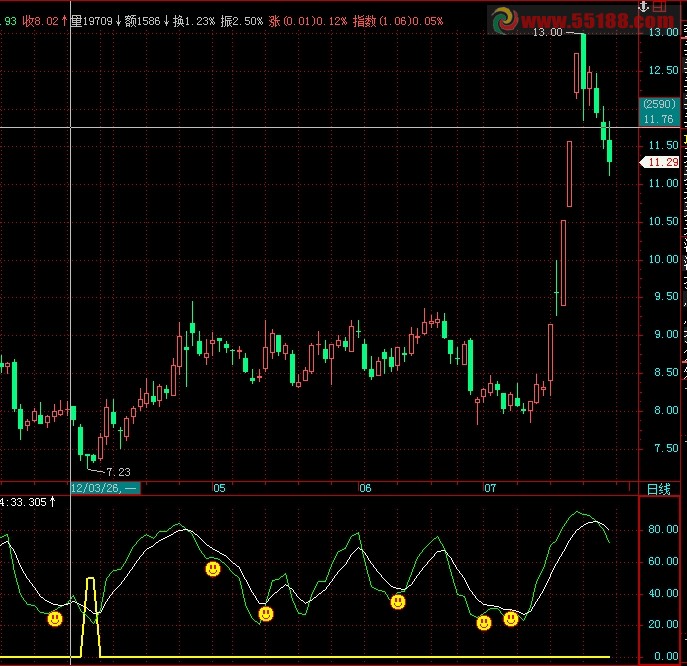Click the (2590) 11.76 crosshair price box
The image size is (687, 666).
(659, 111)
